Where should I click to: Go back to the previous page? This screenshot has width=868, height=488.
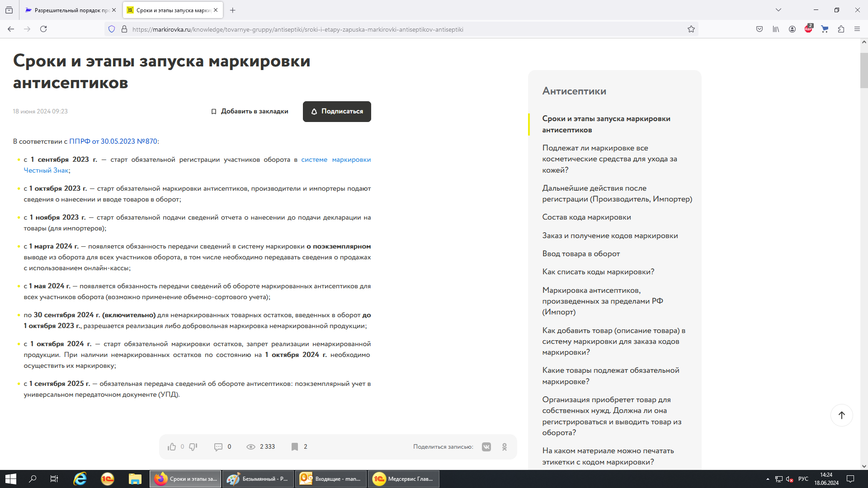coord(11,29)
